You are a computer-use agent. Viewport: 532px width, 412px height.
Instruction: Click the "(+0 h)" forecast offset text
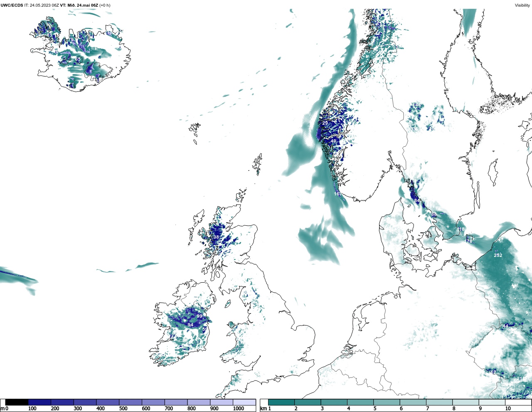click(x=105, y=5)
